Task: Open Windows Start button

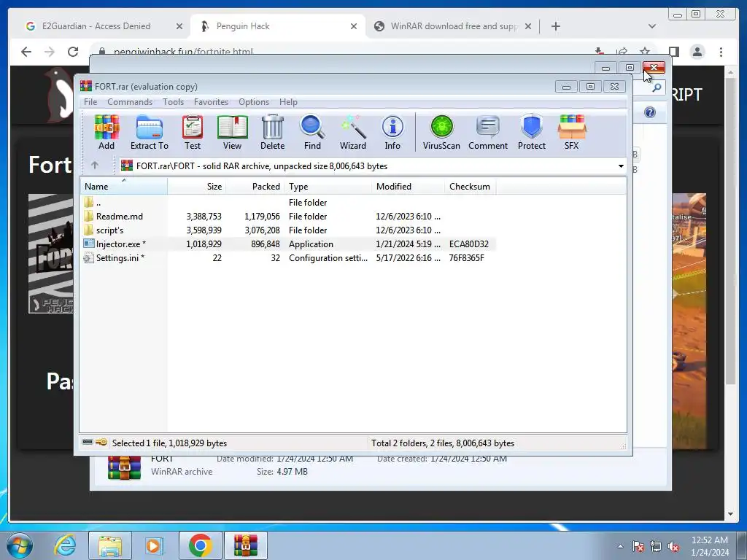Action: pyautogui.click(x=20, y=545)
